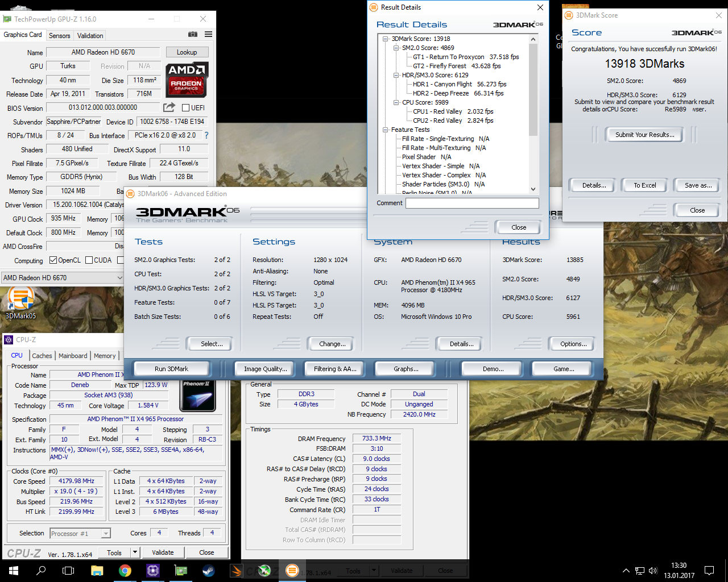
Task: Click the Result Details window title icon
Action: (374, 7)
